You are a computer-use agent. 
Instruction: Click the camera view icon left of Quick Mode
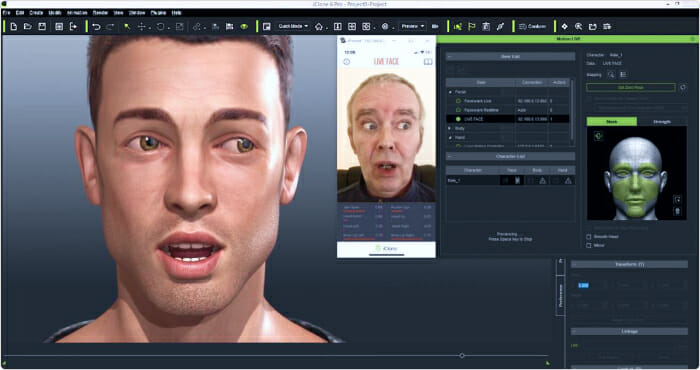click(x=267, y=27)
